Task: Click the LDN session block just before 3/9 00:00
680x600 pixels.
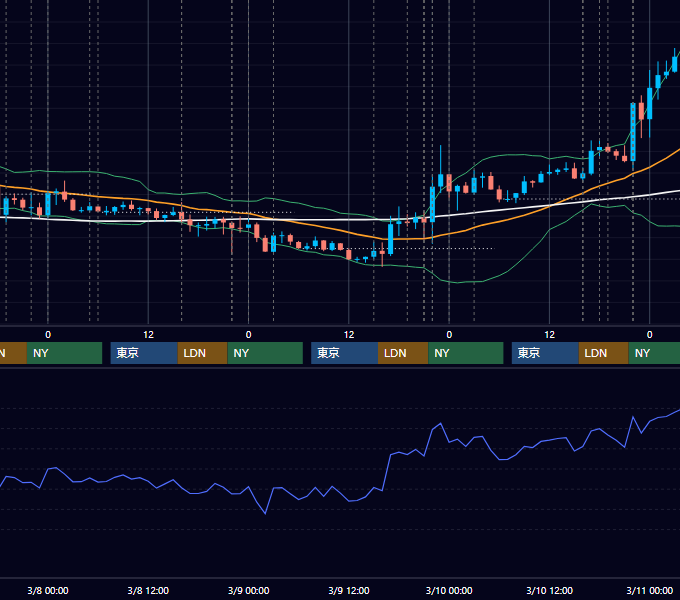Action: pyautogui.click(x=203, y=353)
